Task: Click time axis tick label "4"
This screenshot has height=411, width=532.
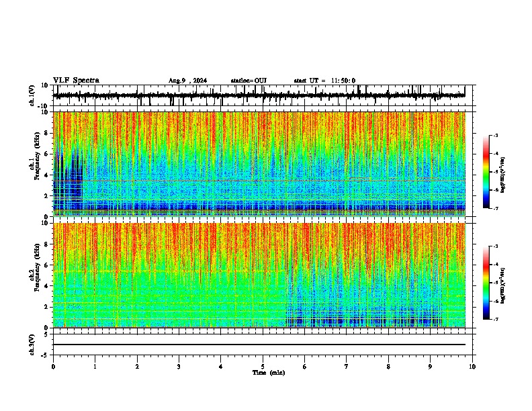Action: pos(221,367)
